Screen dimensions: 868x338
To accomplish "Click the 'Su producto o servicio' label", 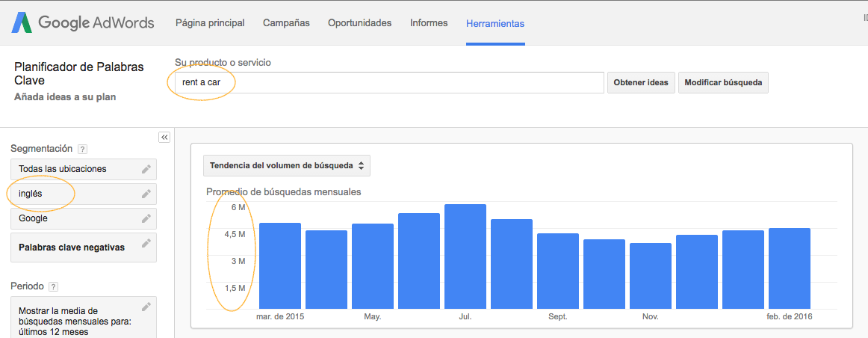I will pos(223,63).
